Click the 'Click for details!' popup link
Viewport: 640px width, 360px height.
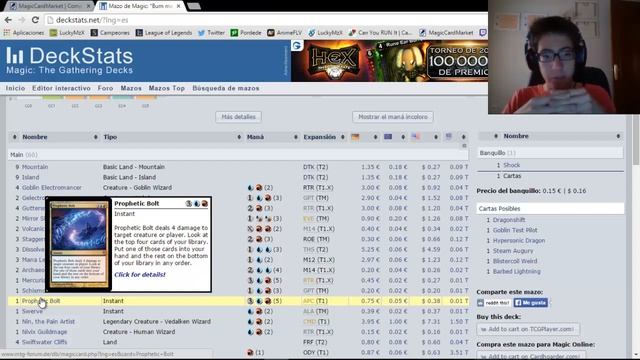pos(140,275)
